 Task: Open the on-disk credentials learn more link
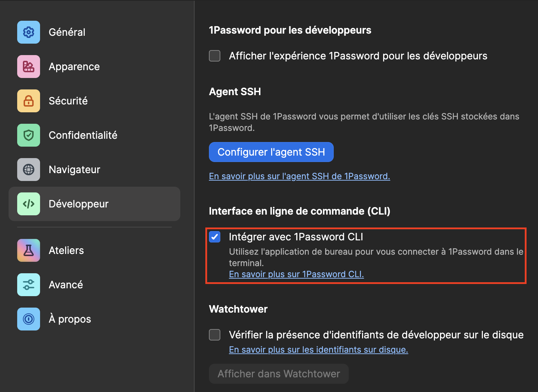click(x=318, y=349)
